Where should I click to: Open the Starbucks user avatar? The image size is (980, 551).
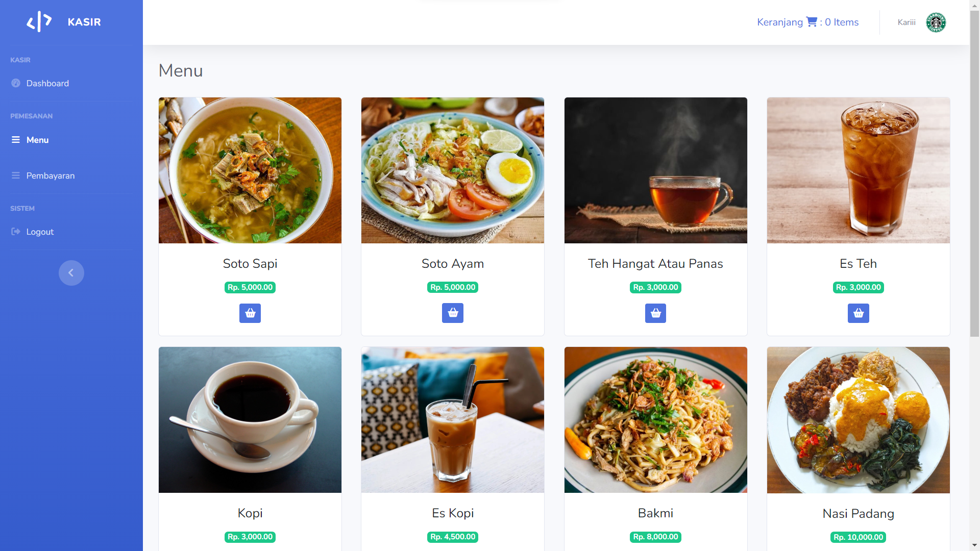point(936,22)
